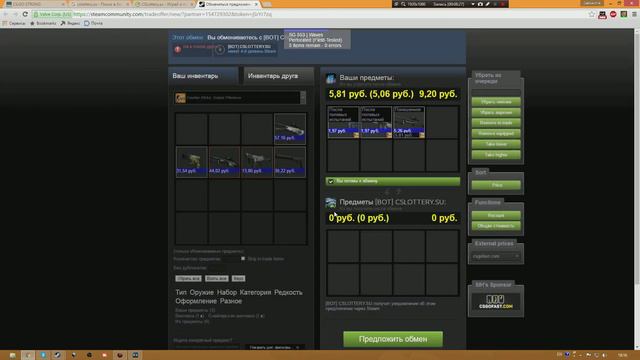Click the input field in remove-from-queue panel

tap(496, 92)
